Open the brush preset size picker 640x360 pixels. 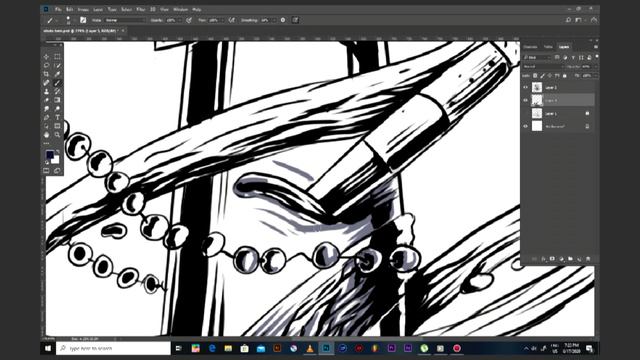click(x=68, y=20)
